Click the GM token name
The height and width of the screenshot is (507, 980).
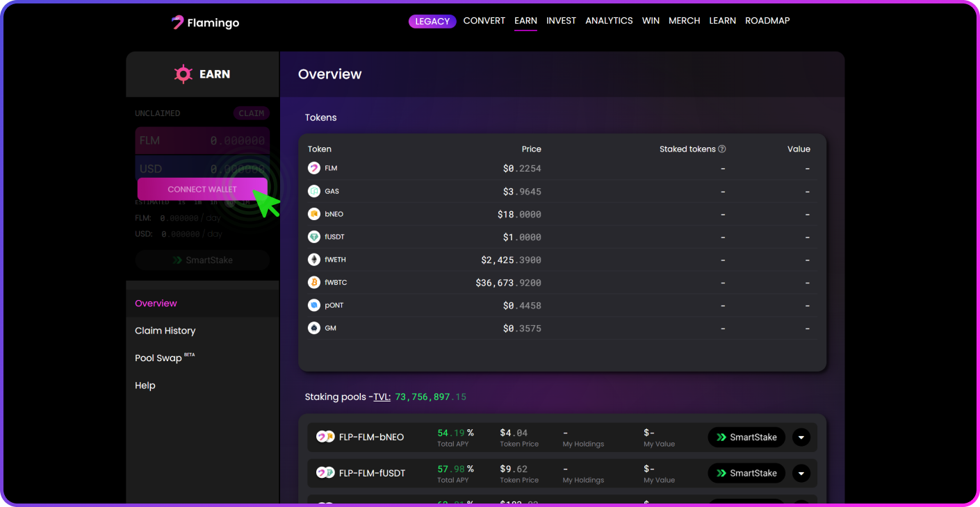click(x=330, y=328)
